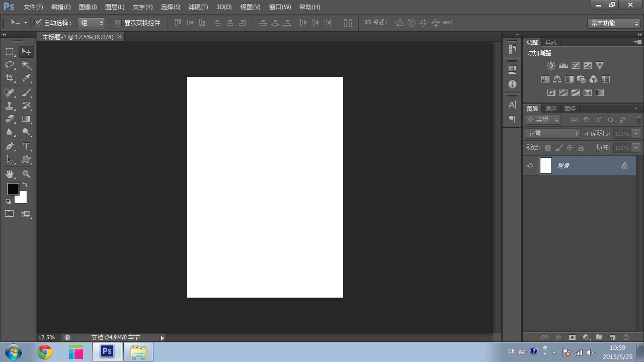
Task: Select the Blur tool
Action: (x=10, y=132)
